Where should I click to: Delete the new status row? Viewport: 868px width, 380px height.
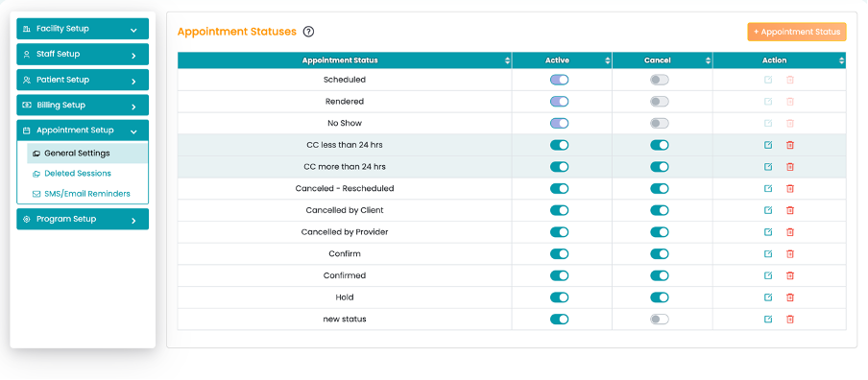coord(790,320)
